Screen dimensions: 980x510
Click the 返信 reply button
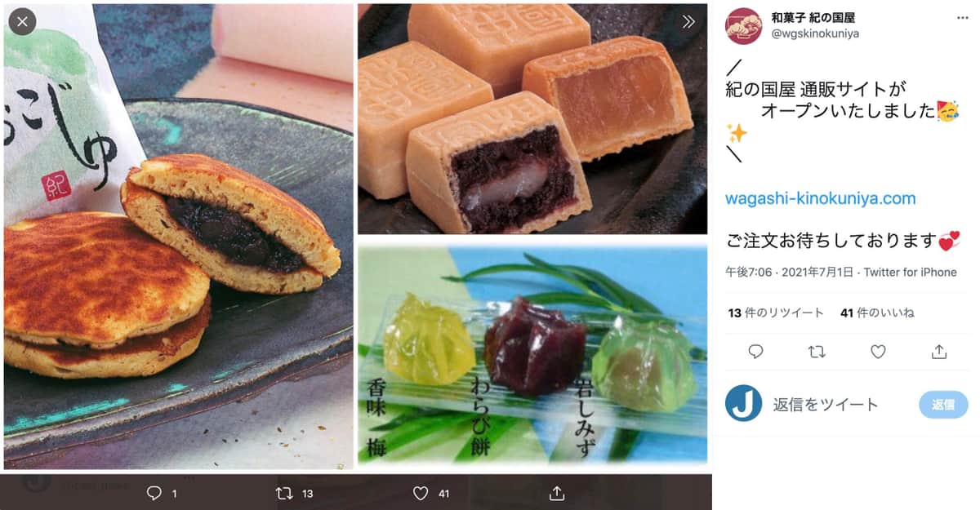click(x=943, y=405)
